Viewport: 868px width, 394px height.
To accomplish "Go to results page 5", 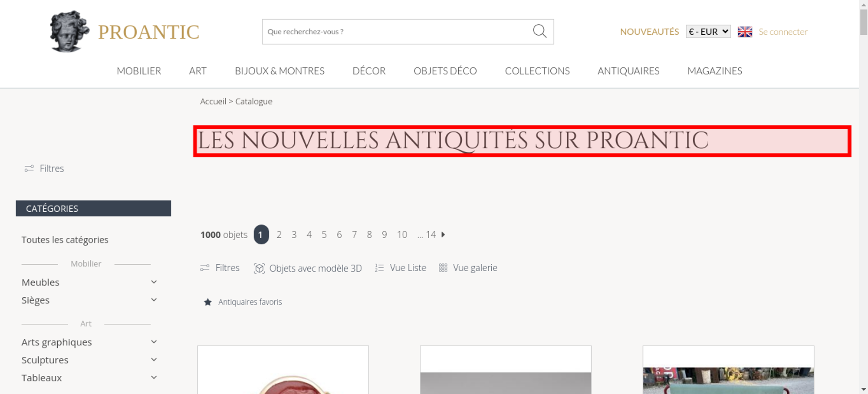I will coord(324,234).
